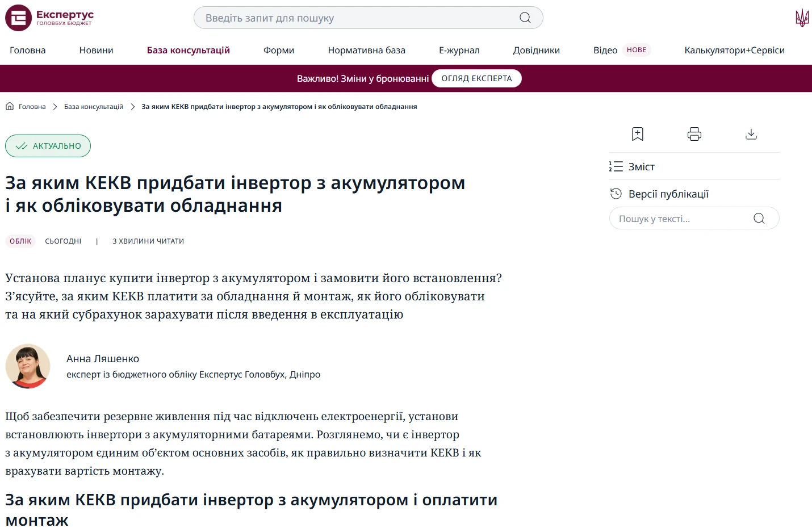
Task: Click the article's main title heading
Action: [x=235, y=194]
